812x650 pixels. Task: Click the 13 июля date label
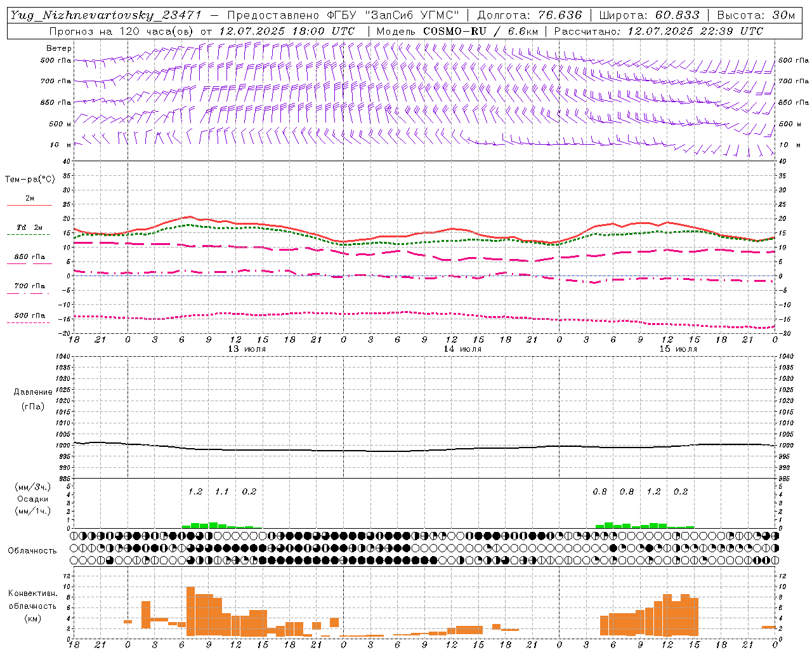pyautogui.click(x=247, y=349)
